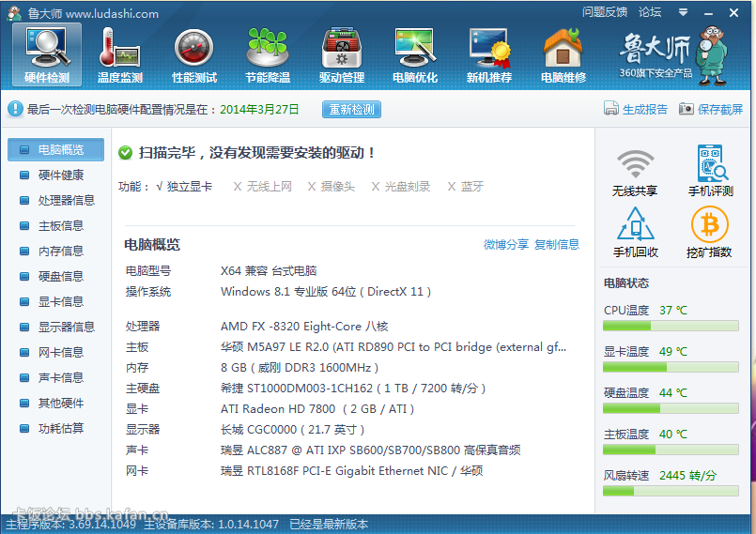
Task: Open 节能降温 energy saving tool
Action: 268,54
